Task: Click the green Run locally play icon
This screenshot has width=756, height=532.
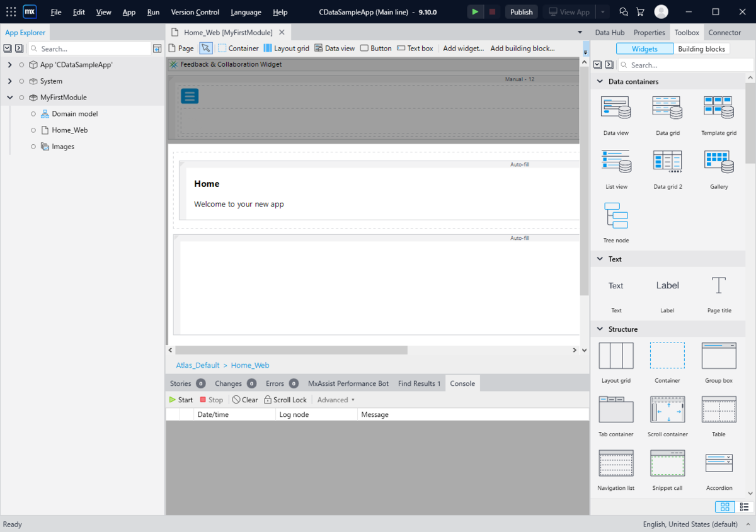Action: [x=475, y=12]
